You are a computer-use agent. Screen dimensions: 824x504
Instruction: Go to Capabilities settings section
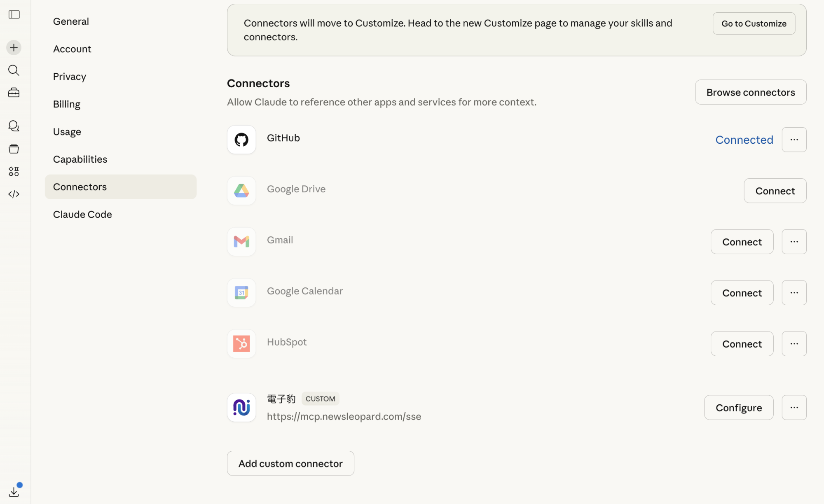80,159
